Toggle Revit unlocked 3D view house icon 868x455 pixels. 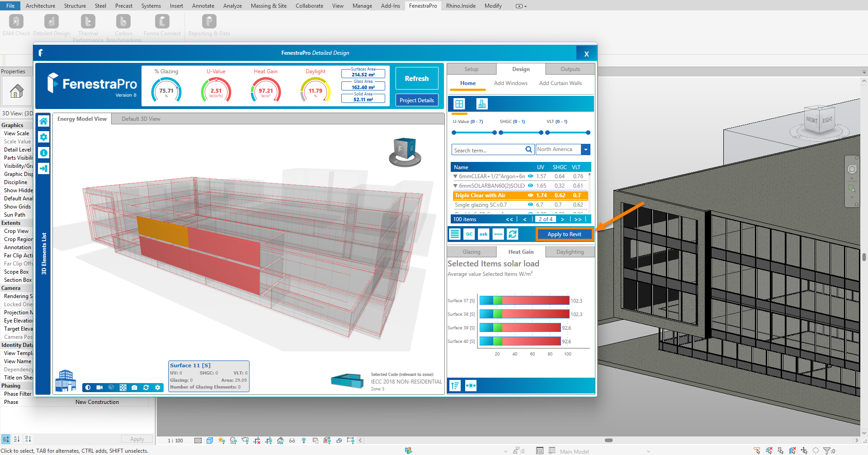tap(280, 440)
